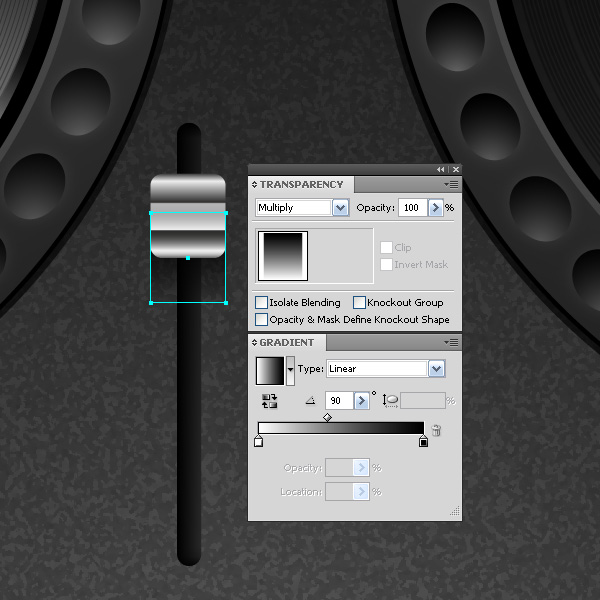Click the metallic fader knob on the canvas
Image resolution: width=600 pixels, height=600 pixels.
tap(188, 216)
